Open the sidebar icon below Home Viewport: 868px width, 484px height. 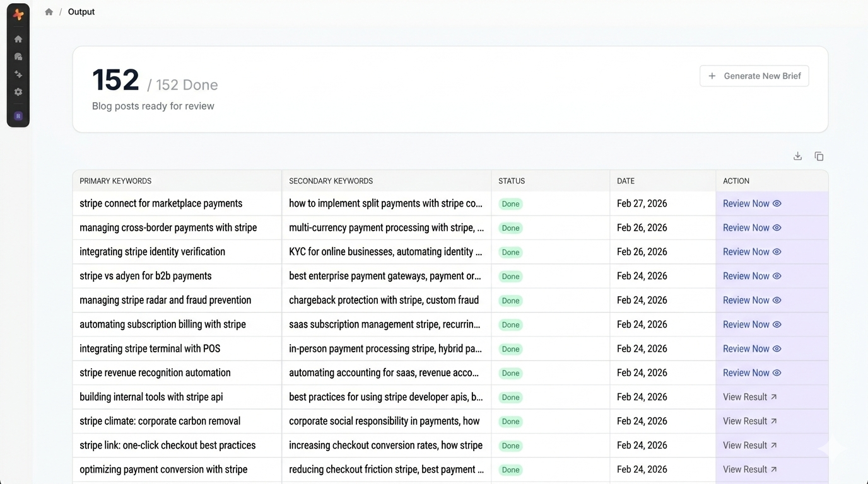tap(18, 57)
